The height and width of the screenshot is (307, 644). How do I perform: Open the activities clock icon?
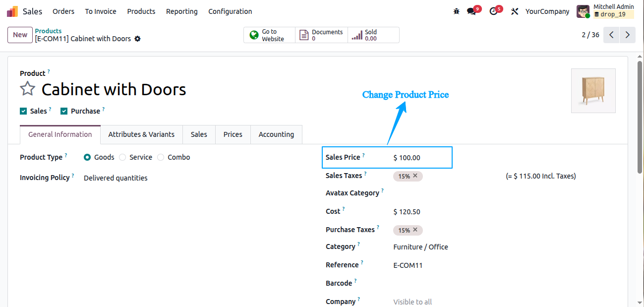(493, 11)
